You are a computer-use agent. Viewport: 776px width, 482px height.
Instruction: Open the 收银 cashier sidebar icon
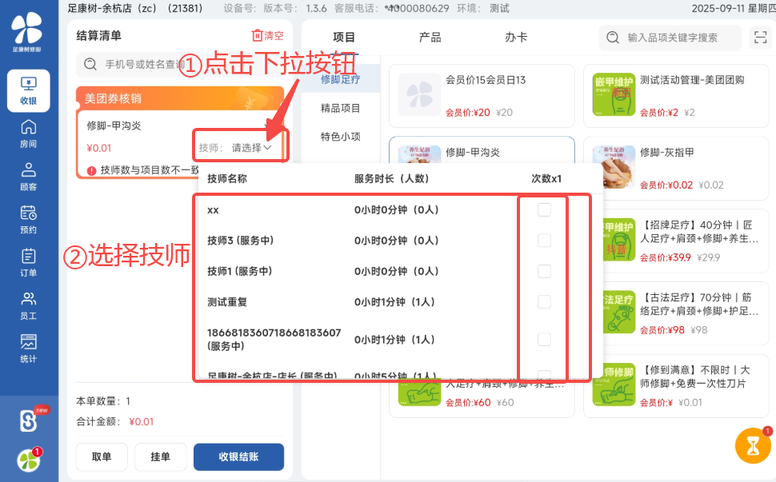[28, 90]
